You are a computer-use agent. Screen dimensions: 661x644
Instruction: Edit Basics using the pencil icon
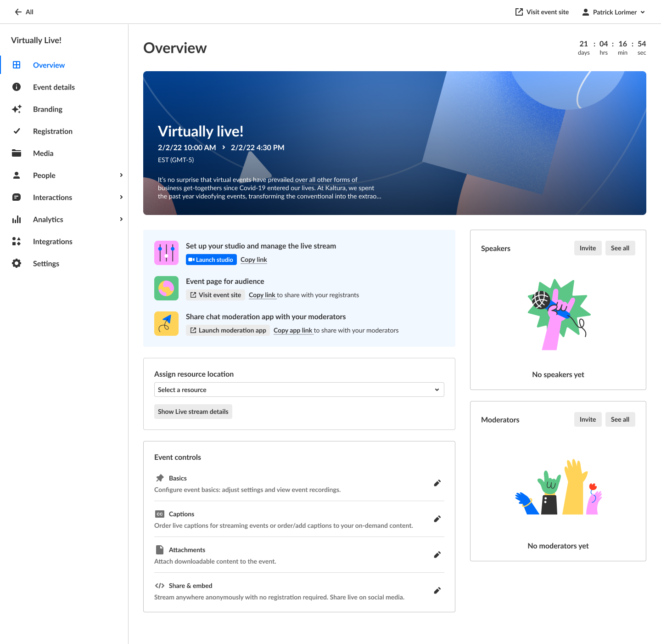coord(437,483)
